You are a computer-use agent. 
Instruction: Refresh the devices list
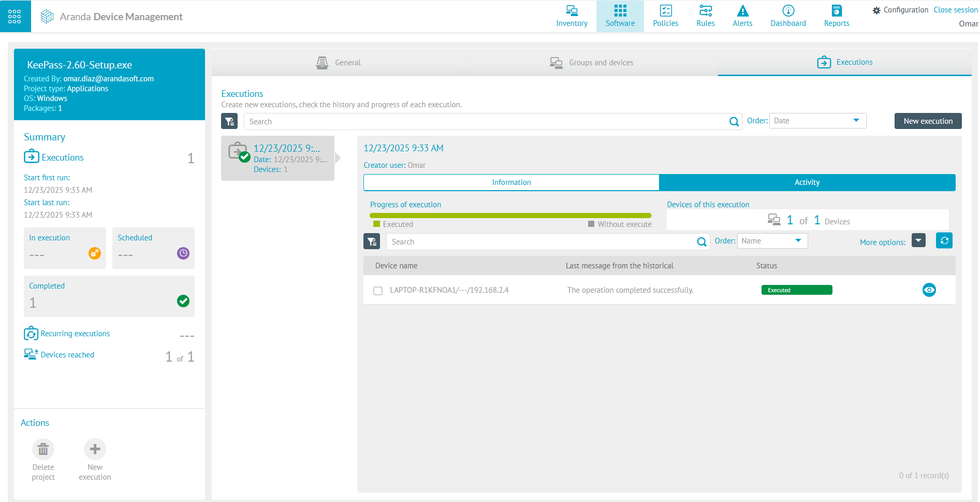(x=944, y=241)
